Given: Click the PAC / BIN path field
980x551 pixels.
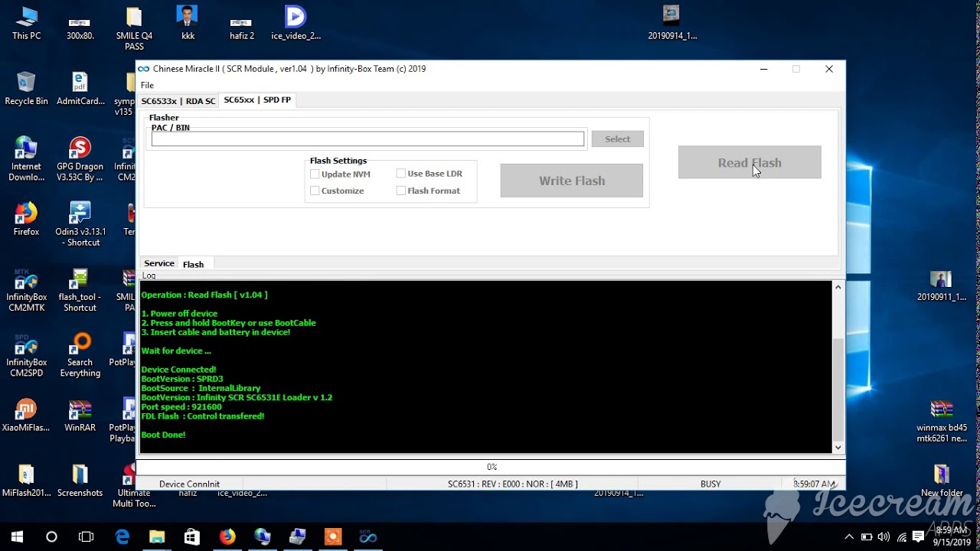Looking at the screenshot, I should point(367,139).
